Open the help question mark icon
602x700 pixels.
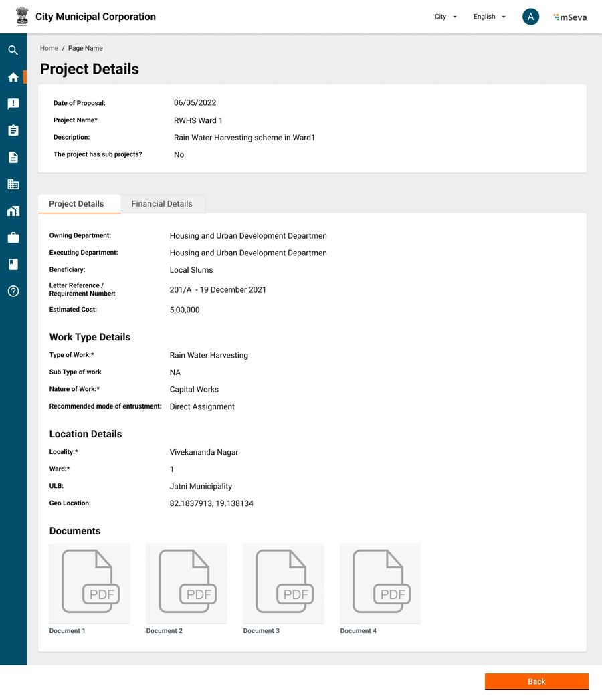[x=13, y=291]
